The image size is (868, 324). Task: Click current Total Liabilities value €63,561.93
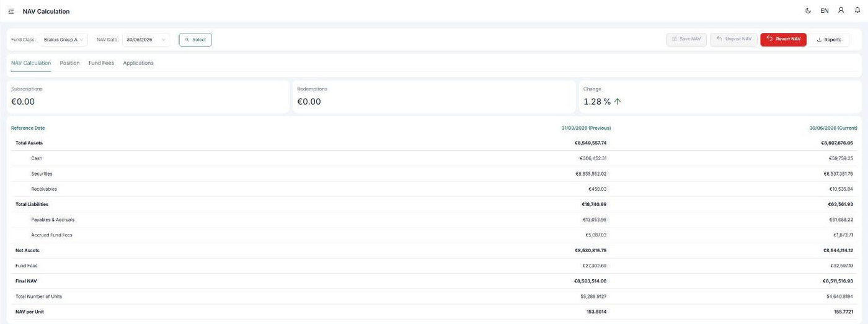pos(840,204)
